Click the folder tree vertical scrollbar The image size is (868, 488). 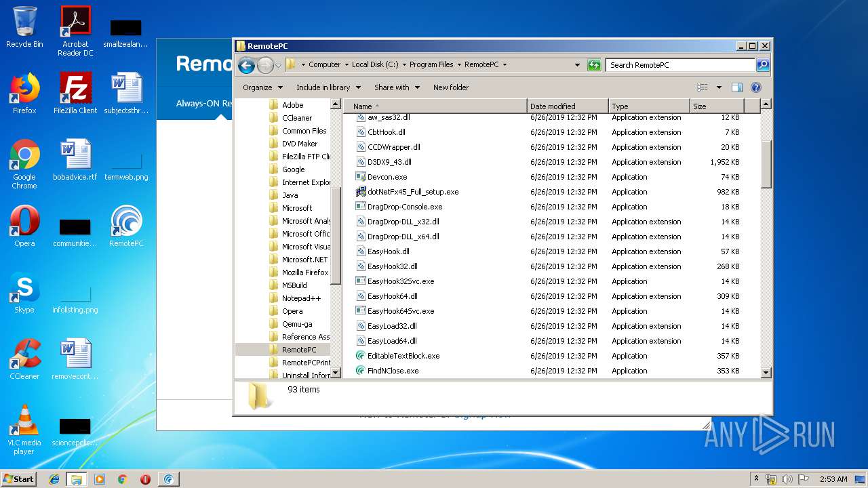[336, 237]
